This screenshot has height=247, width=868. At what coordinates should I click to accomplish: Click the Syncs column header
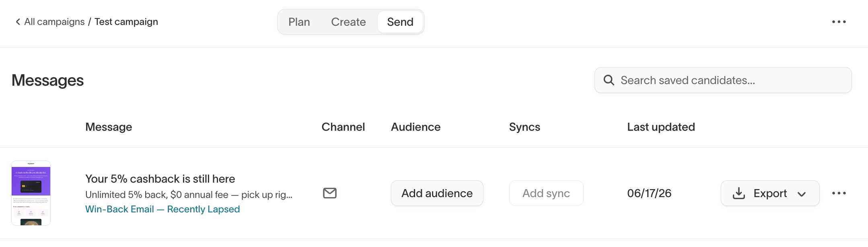pyautogui.click(x=525, y=127)
